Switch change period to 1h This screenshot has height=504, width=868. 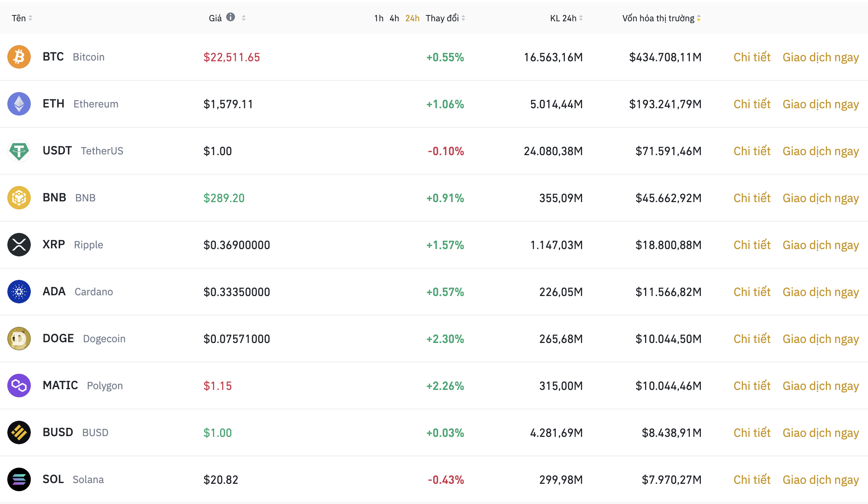379,18
